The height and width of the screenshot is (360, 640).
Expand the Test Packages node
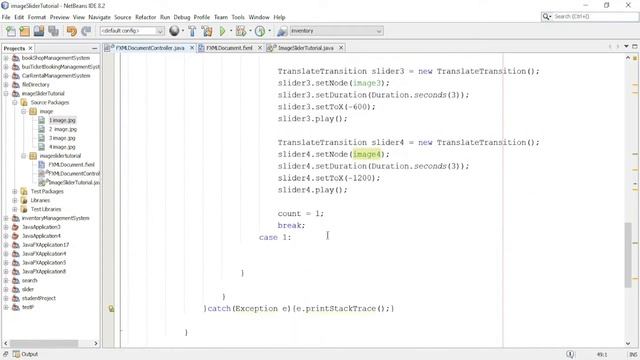pyautogui.click(x=15, y=191)
